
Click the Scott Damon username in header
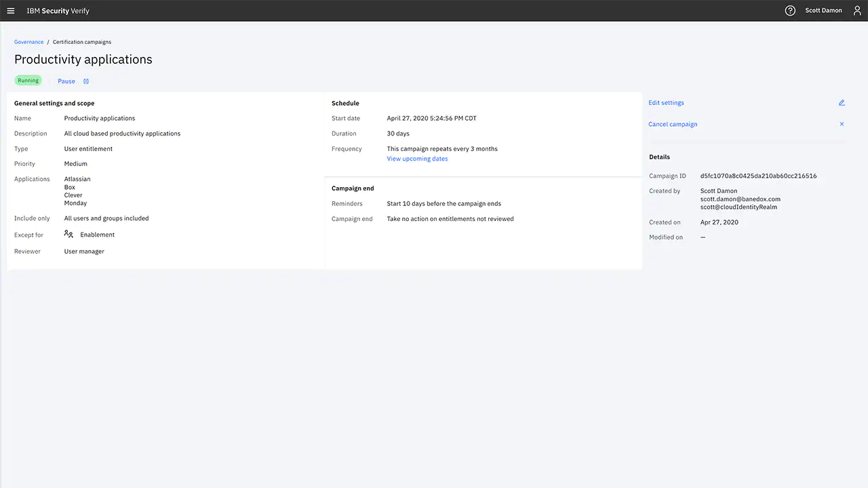[823, 11]
